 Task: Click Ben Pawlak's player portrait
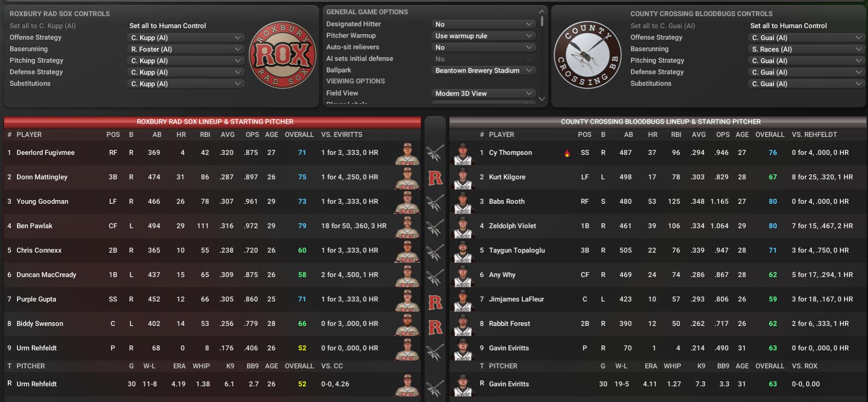click(x=407, y=226)
